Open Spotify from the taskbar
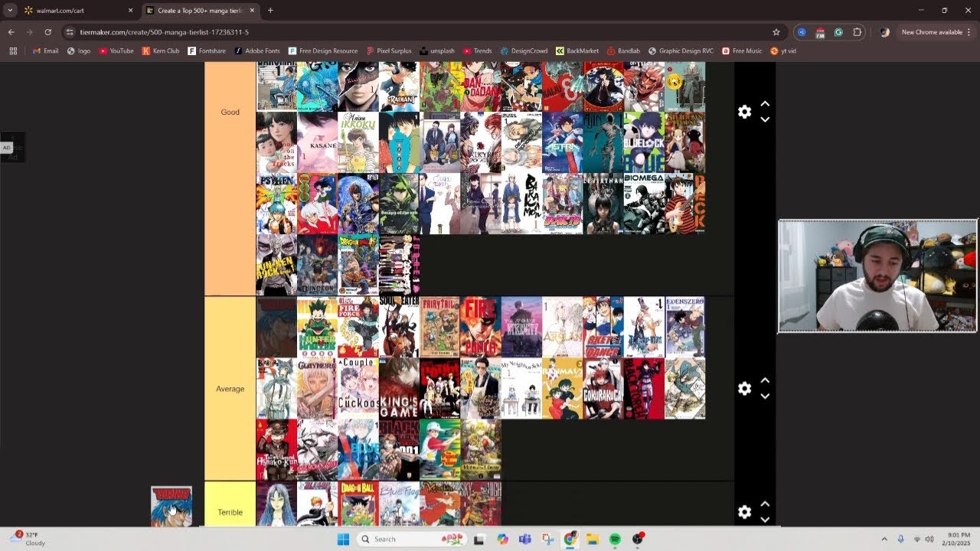980x551 pixels. point(615,539)
